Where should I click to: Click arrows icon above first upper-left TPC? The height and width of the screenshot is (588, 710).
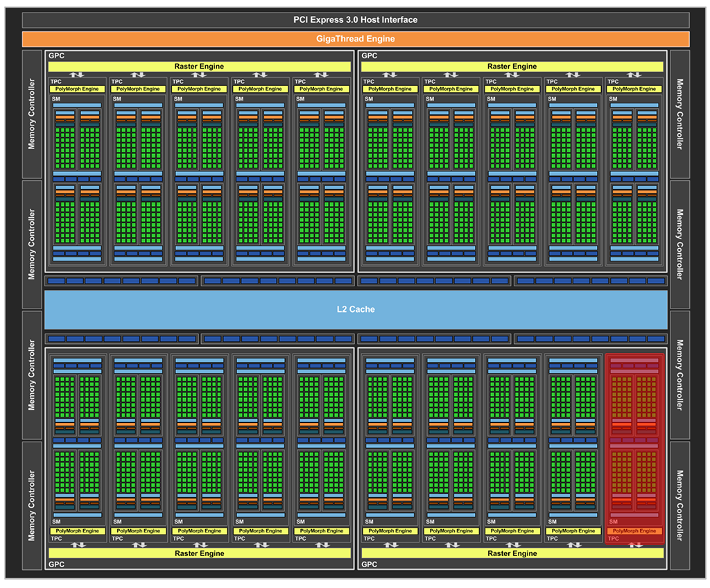click(x=77, y=75)
